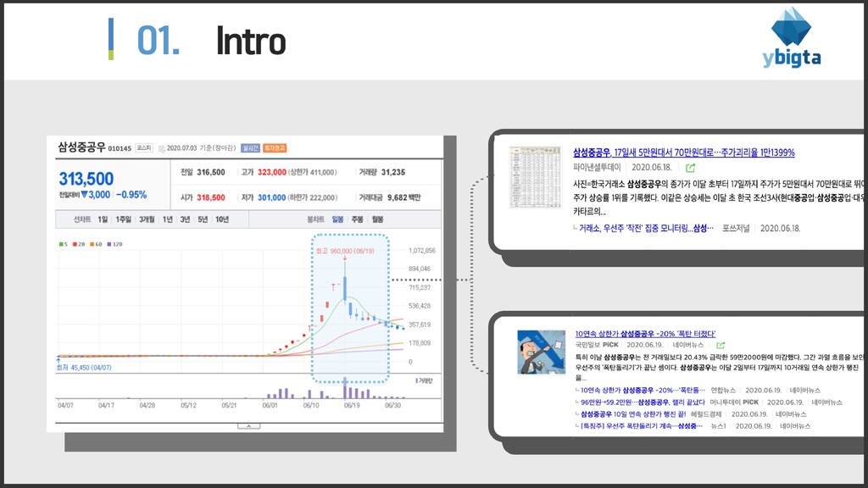Click the stock name 삼성중공우
This screenshot has height=488, width=868.
tap(82, 147)
